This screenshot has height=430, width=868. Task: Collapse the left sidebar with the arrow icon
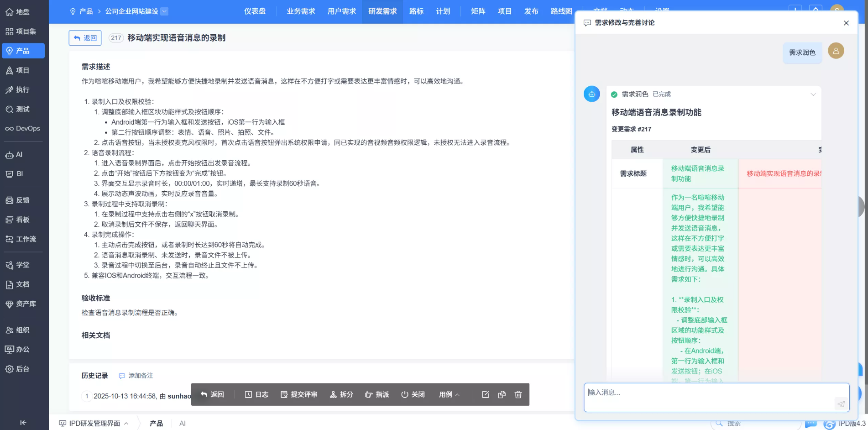pos(23,423)
